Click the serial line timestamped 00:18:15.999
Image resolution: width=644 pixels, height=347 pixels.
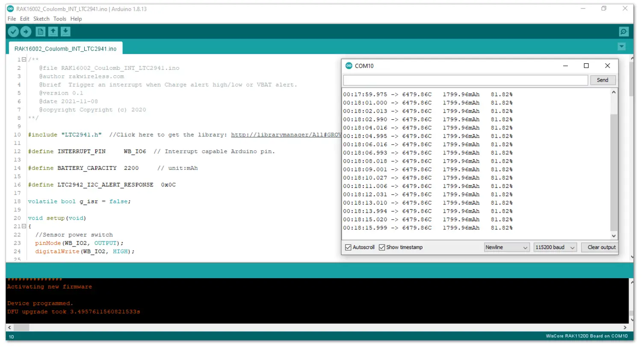coord(428,228)
